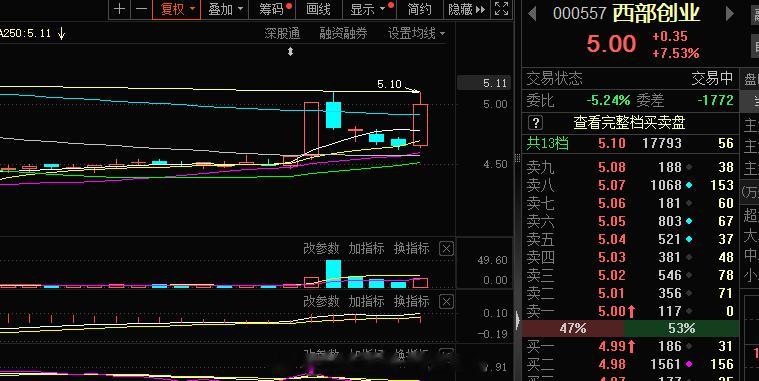759x381 pixels.
Task: Click the 卖八 price 5.07
Action: 612,185
